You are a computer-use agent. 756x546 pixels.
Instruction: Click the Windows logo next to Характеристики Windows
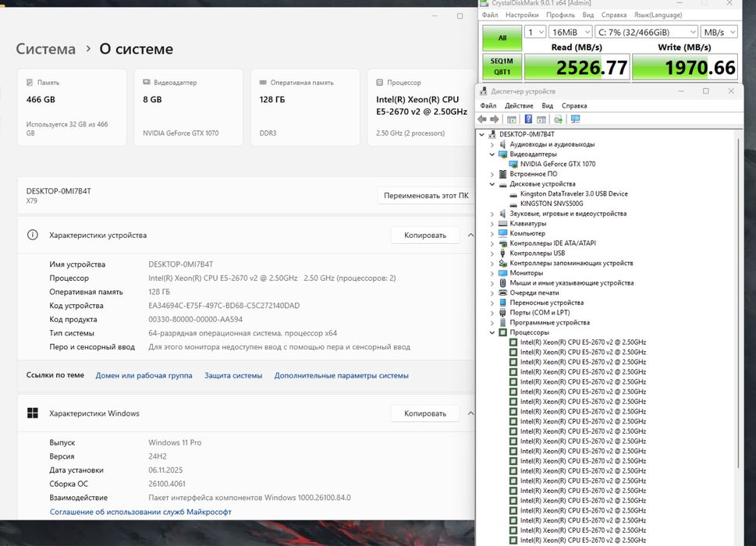pyautogui.click(x=32, y=413)
